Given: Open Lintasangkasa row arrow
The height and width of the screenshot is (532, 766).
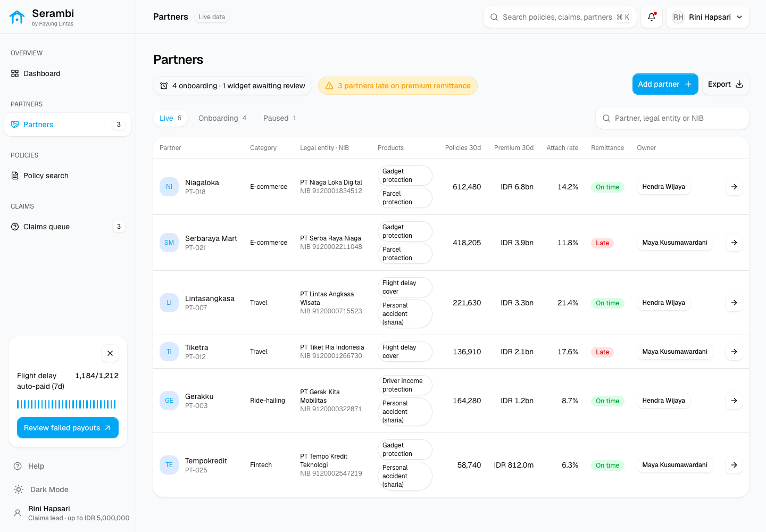Looking at the screenshot, I should point(734,303).
